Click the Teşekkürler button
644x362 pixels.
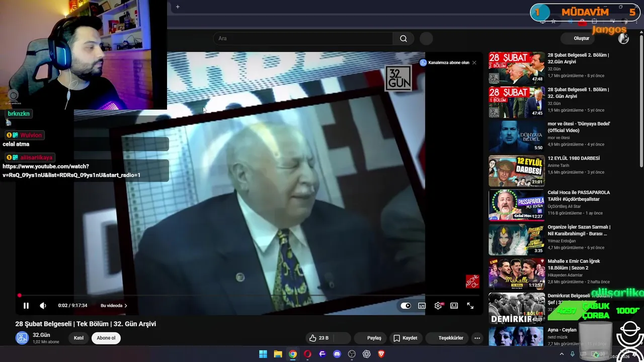coord(451,338)
